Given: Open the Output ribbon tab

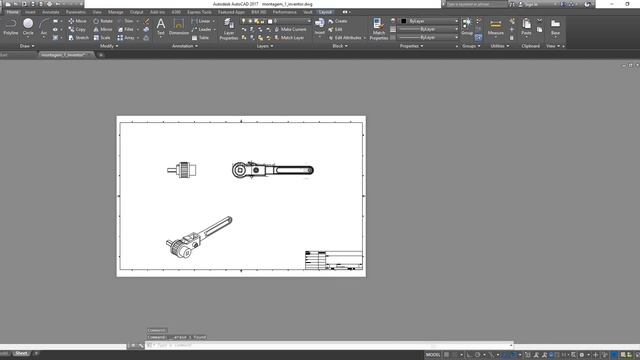Looking at the screenshot, I should [x=136, y=12].
